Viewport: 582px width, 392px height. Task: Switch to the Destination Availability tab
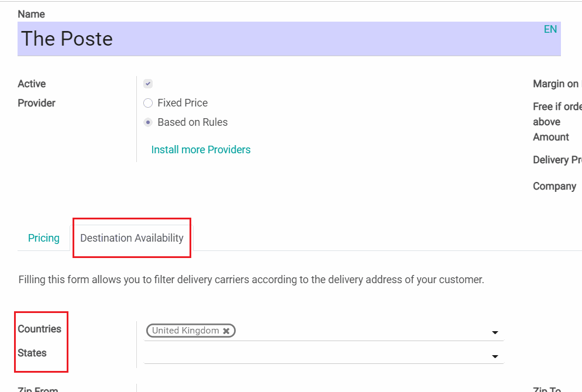[x=132, y=238]
